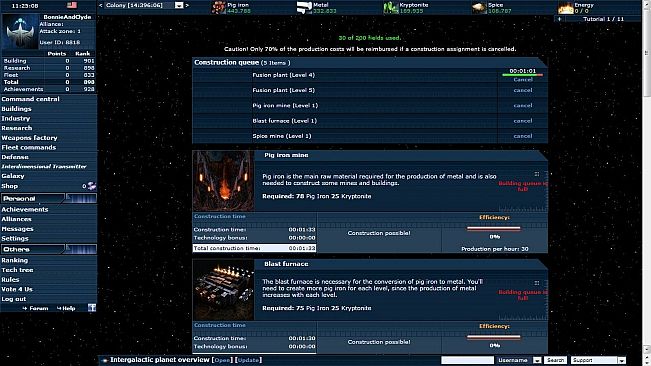Open the Tech tree page

[17, 270]
